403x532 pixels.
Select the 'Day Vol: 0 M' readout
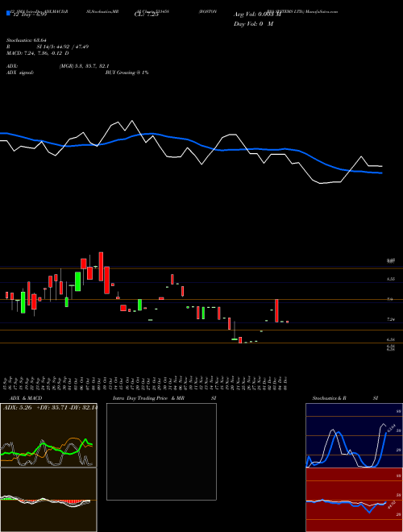click(x=253, y=24)
